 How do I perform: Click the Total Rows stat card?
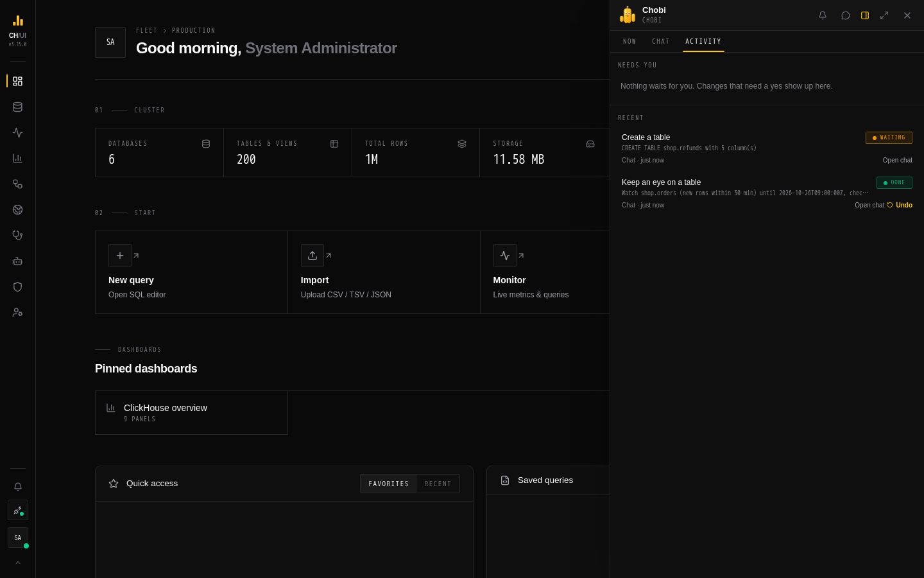[x=416, y=153]
